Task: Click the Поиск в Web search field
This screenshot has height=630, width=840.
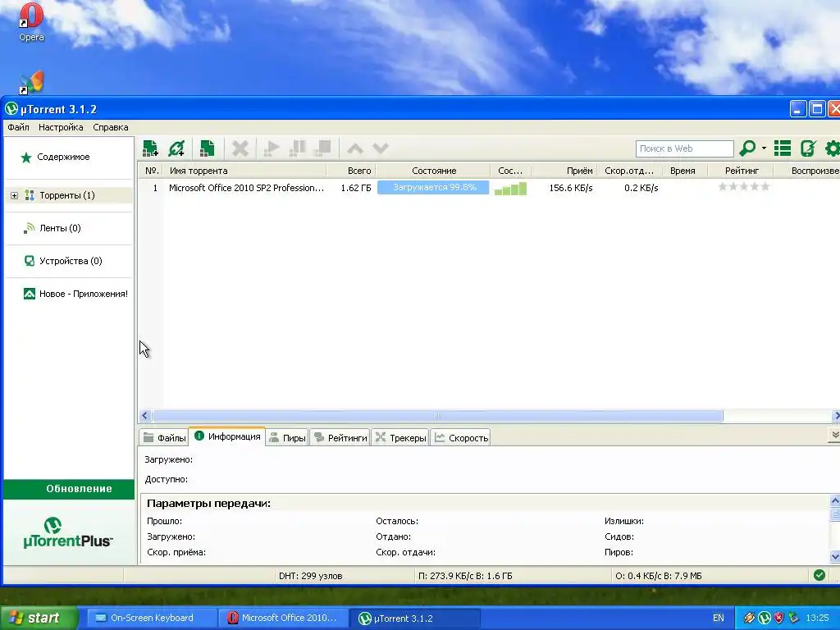Action: (684, 148)
